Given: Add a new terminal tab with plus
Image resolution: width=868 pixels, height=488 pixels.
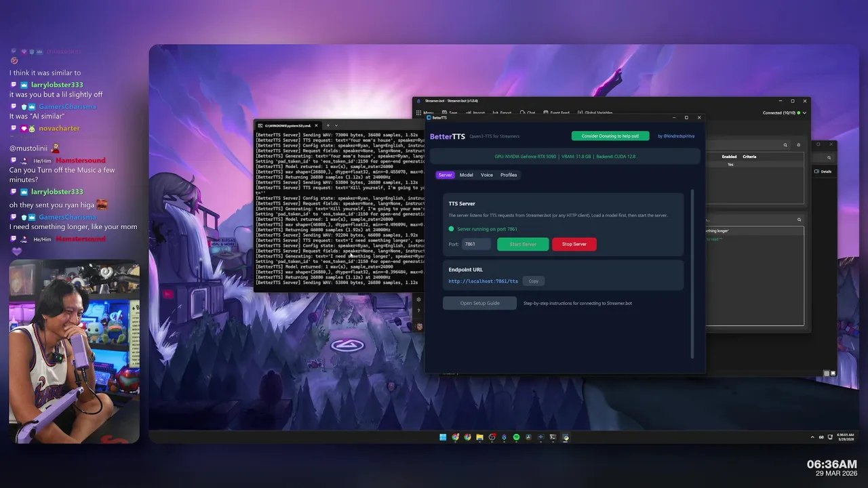Looking at the screenshot, I should pos(328,125).
